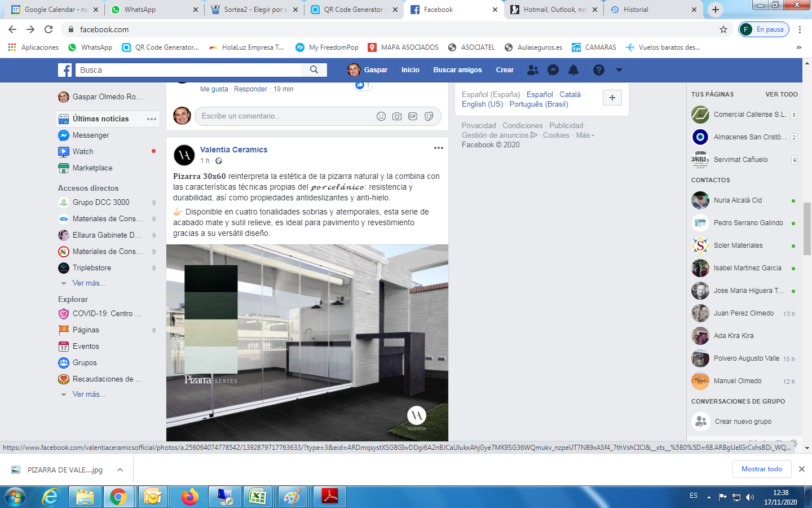The image size is (812, 508).
Task: Click the friend requests icon
Action: pos(532,70)
